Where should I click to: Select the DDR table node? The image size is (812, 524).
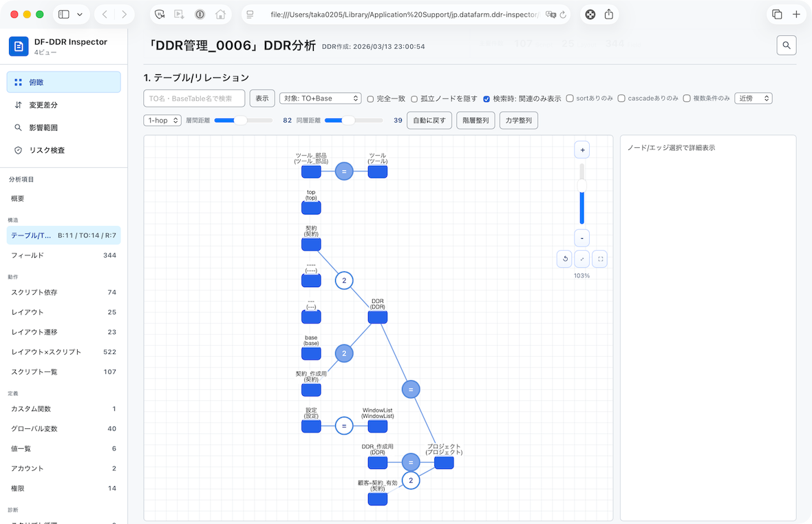point(378,317)
